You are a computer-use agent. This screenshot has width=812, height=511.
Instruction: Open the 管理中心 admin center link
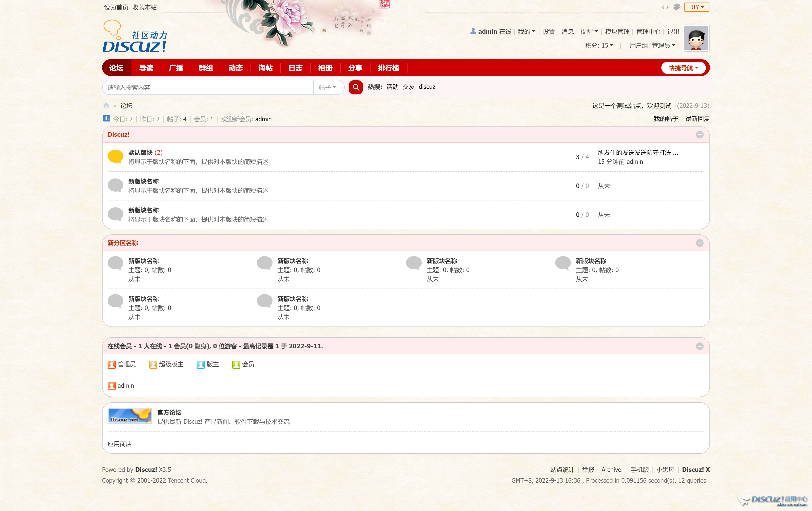tap(648, 31)
